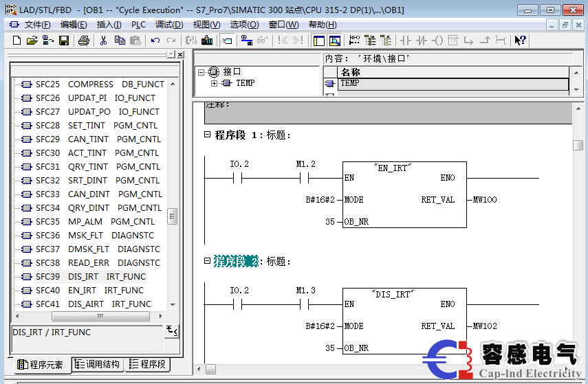Insert a normally open contact

point(406,41)
